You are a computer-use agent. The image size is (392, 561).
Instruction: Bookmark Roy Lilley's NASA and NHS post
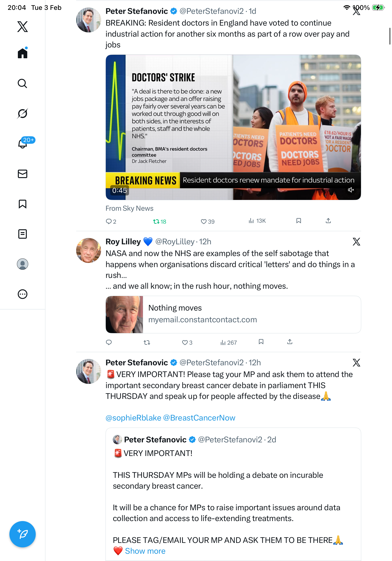(261, 342)
